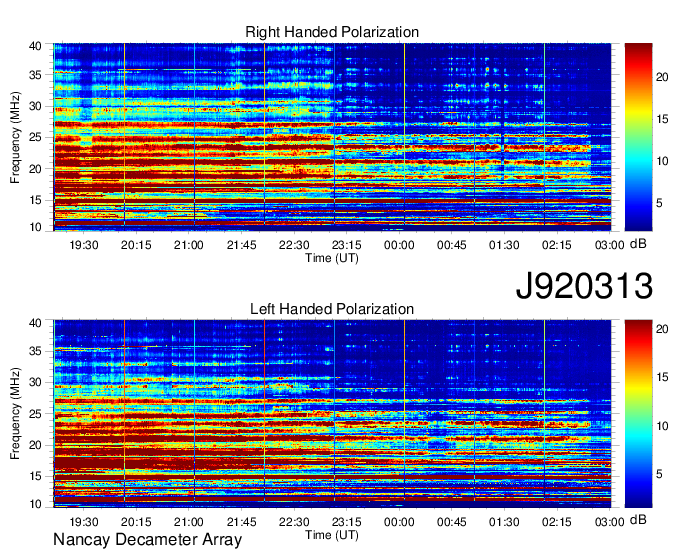Click the 5 dB label on top colorbar
This screenshot has height=552, width=680.
[659, 203]
